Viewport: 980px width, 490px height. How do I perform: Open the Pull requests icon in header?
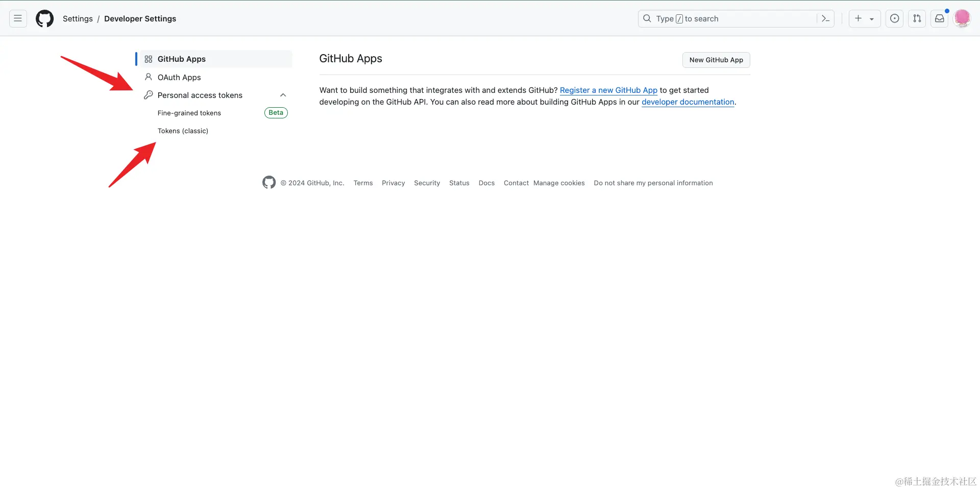click(917, 18)
